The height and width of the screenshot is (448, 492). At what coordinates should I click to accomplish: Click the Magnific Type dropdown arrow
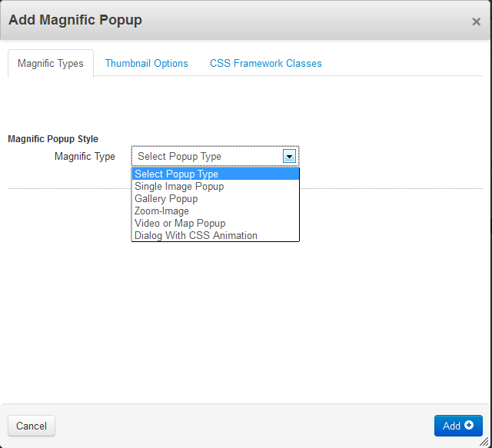click(289, 156)
